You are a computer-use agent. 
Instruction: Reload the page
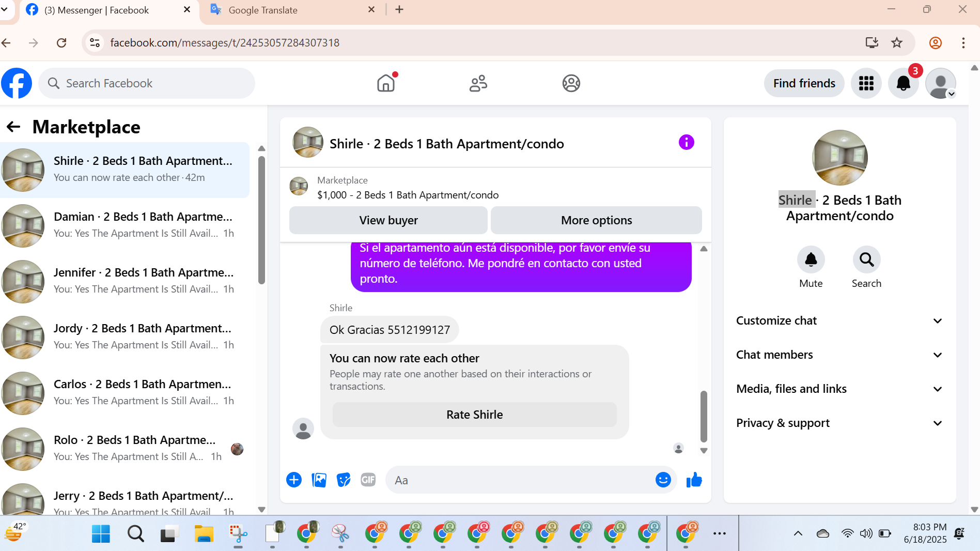(61, 43)
